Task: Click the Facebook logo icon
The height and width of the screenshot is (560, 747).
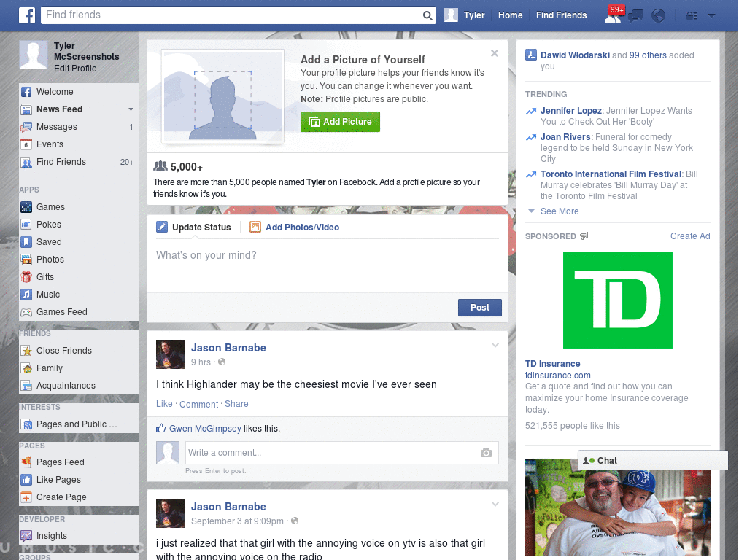Action: click(27, 15)
